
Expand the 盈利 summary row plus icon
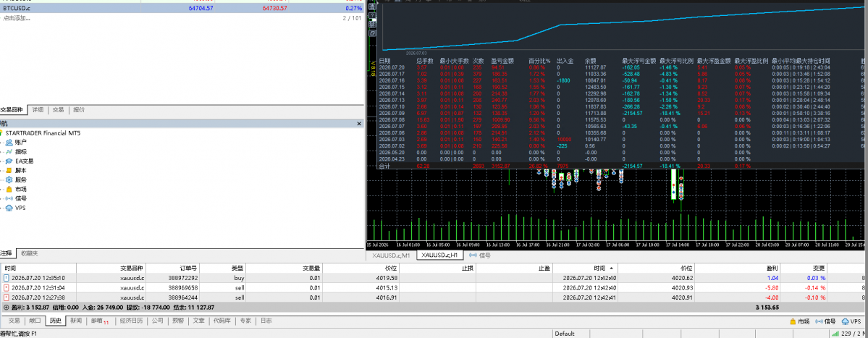6,307
